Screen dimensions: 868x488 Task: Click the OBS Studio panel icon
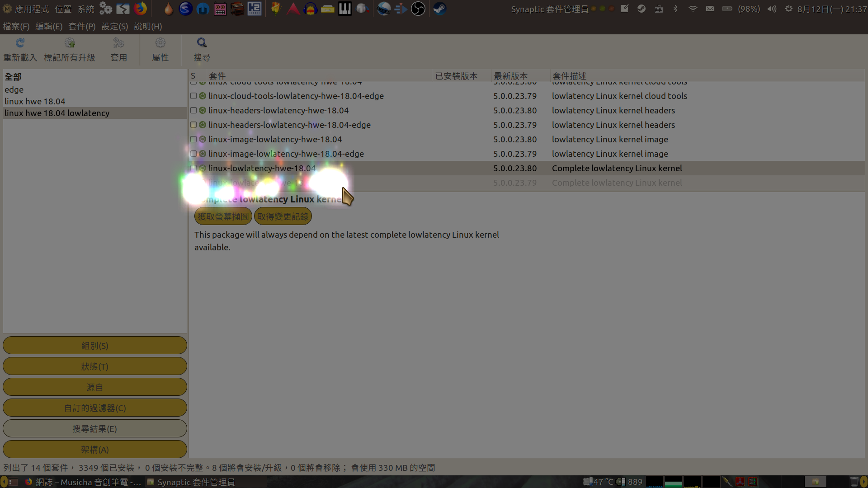click(x=418, y=9)
